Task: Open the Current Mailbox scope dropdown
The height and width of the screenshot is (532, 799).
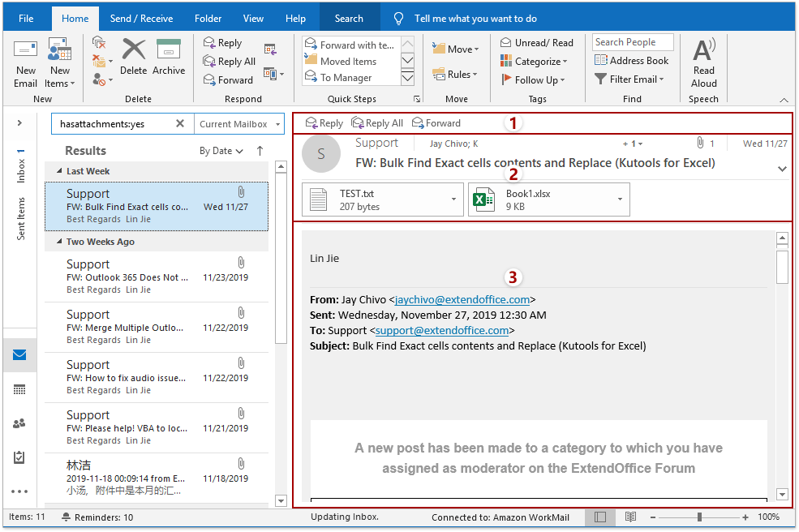Action: tap(239, 124)
